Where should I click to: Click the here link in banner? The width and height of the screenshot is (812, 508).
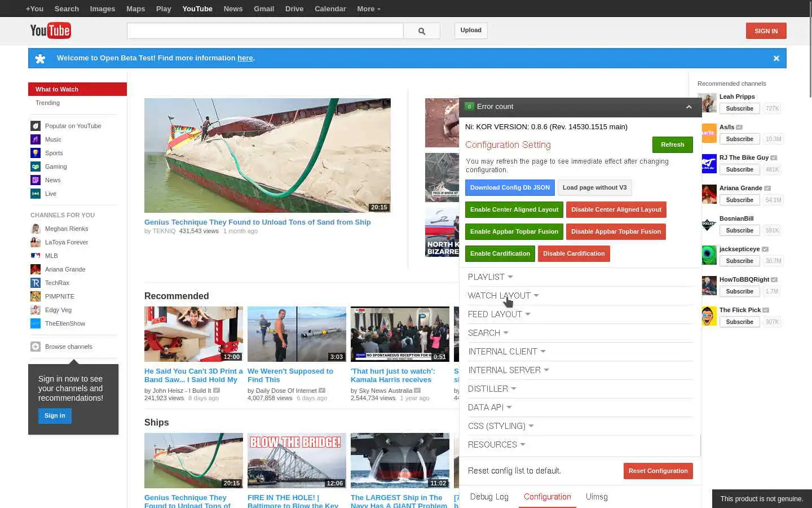245,58
